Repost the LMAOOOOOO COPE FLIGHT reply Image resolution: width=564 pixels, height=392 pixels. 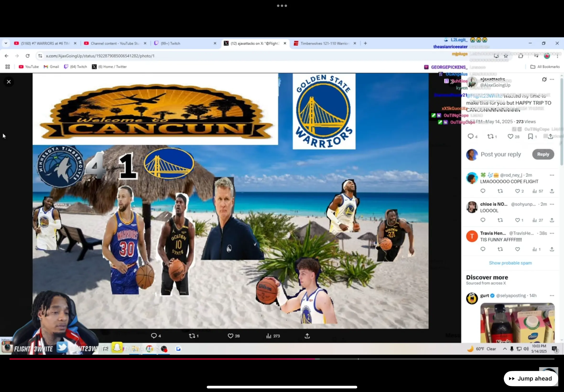coord(500,191)
